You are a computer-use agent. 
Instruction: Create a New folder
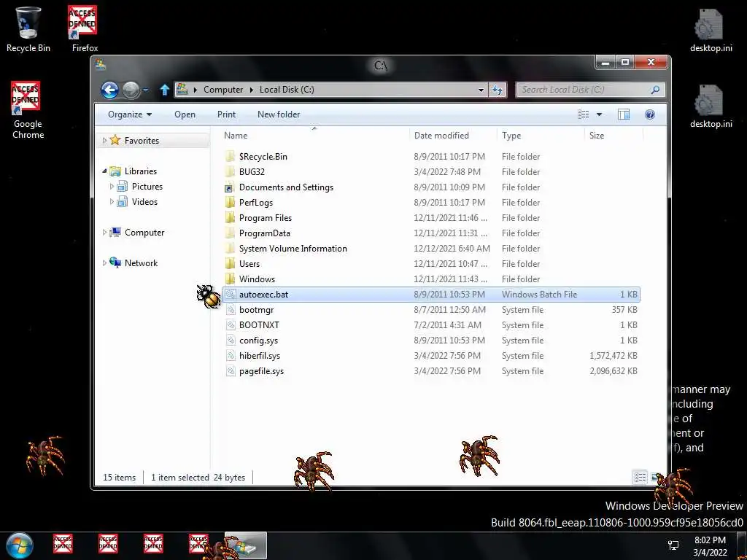[x=279, y=114]
